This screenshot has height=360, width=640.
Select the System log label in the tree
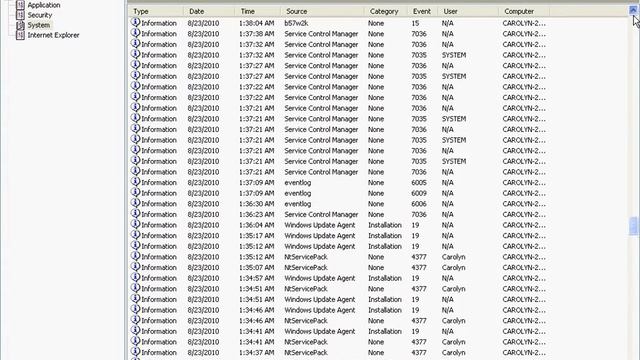tap(39, 25)
